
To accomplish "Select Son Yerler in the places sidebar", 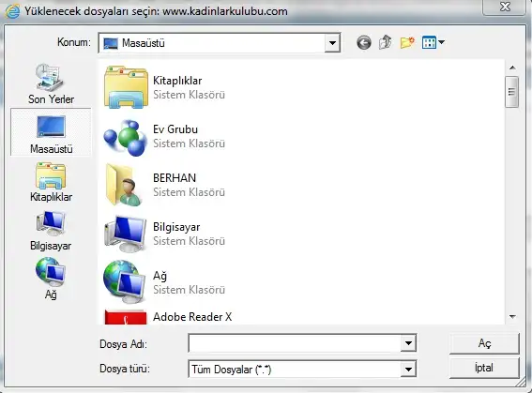I will [x=51, y=83].
